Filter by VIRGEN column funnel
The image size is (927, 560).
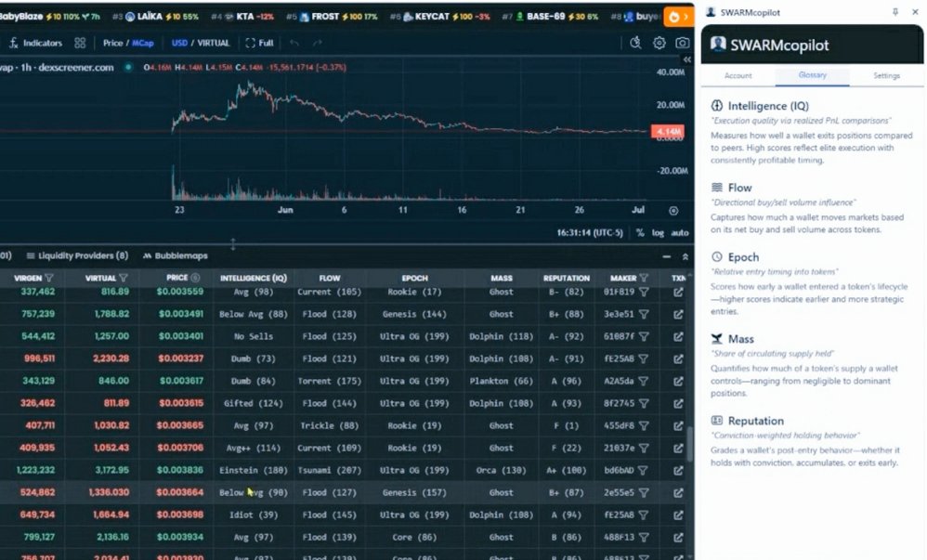pos(49,278)
